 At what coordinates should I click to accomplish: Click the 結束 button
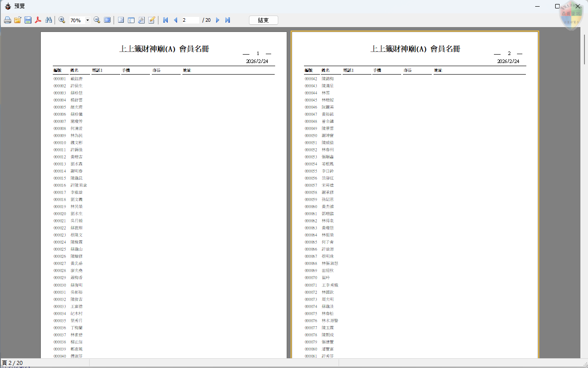[x=264, y=20]
